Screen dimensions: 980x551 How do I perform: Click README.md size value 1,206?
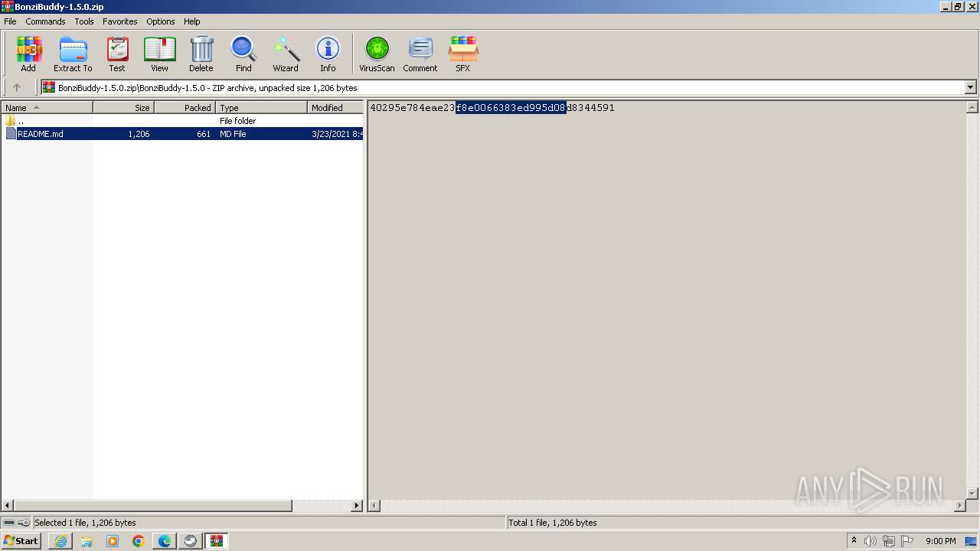point(139,134)
